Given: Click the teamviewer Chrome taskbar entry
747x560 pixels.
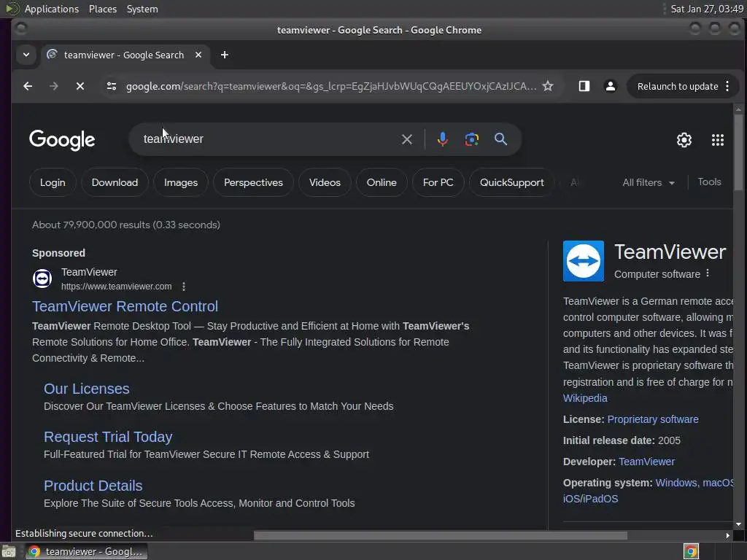Looking at the screenshot, I should (x=87, y=551).
